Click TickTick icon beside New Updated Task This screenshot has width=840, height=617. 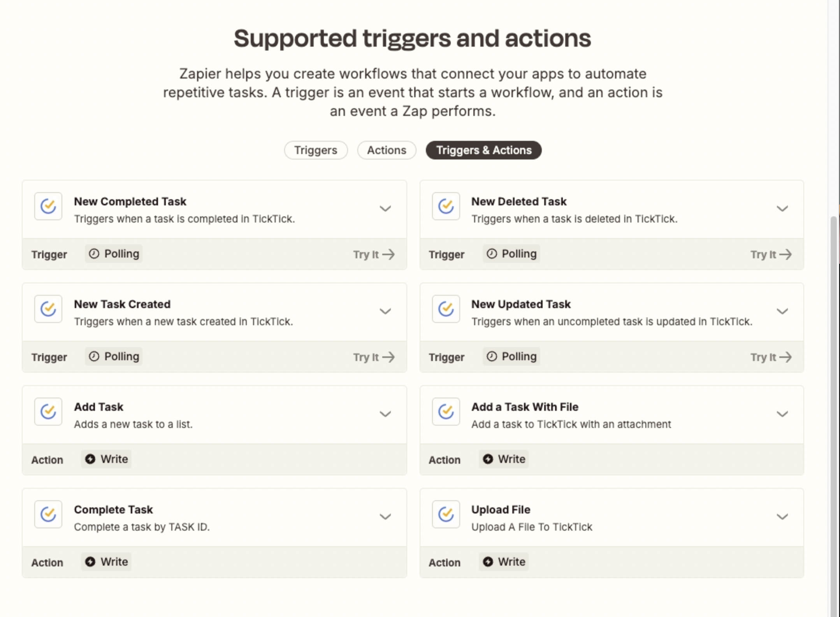point(446,309)
